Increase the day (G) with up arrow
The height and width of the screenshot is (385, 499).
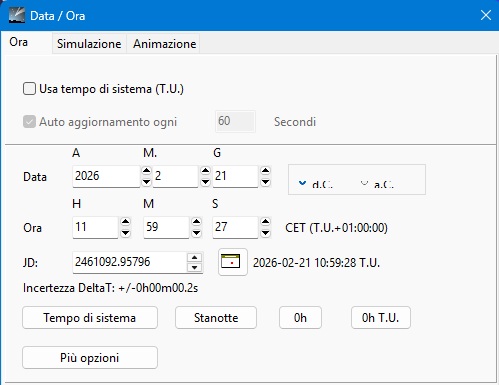265,171
